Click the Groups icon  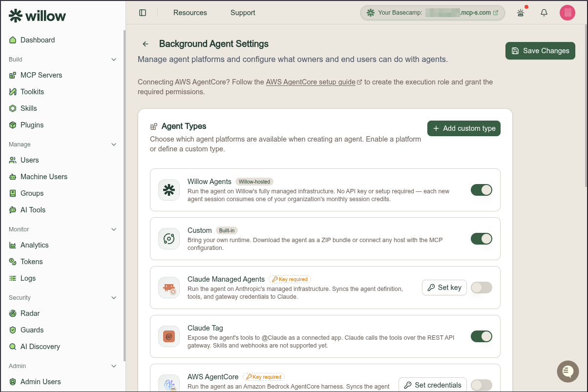click(x=13, y=193)
